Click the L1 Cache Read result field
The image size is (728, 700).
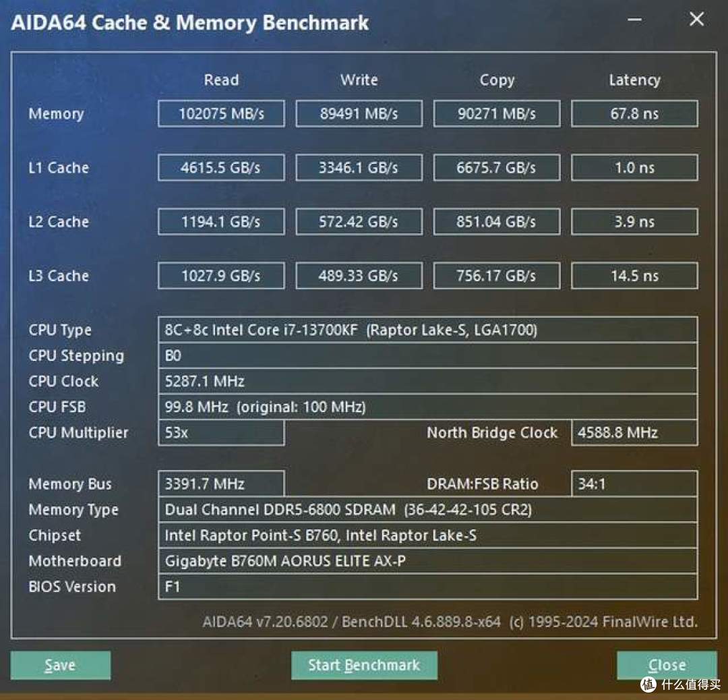tap(221, 167)
